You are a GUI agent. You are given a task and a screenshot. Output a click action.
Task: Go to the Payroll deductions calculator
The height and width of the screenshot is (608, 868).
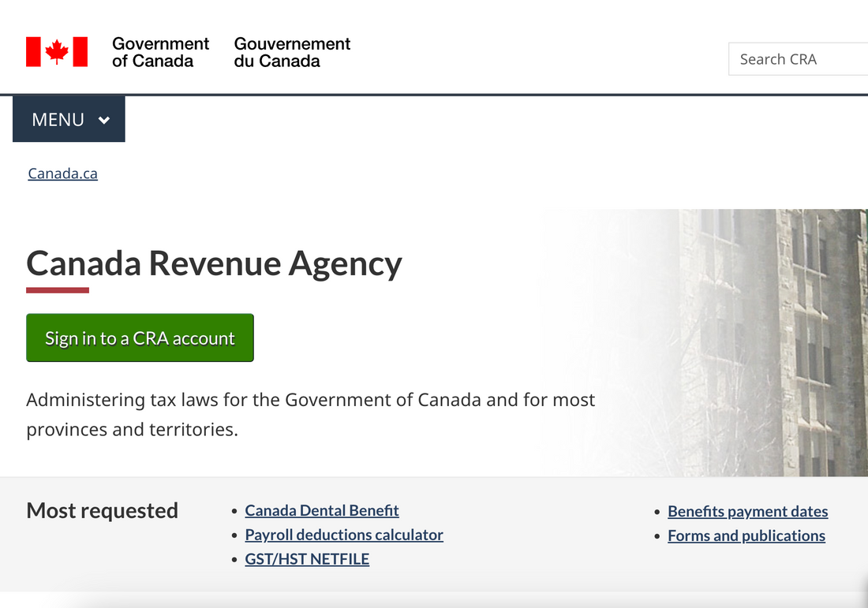(x=344, y=535)
